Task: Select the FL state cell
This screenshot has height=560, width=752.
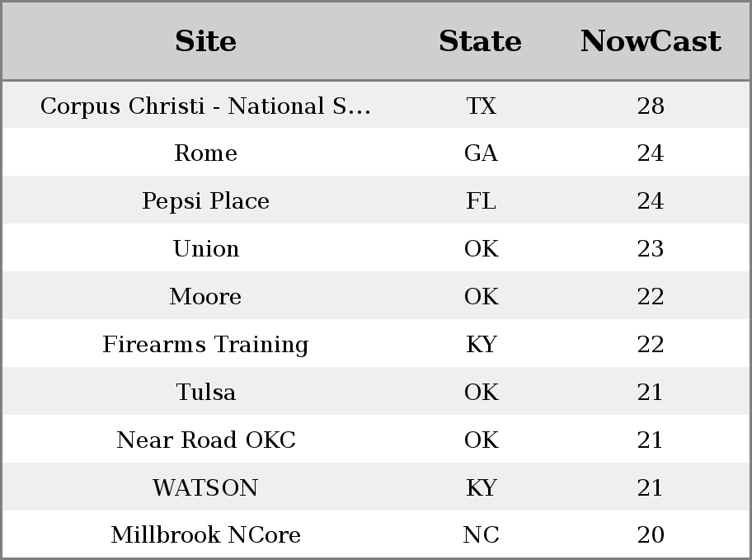Action: 481,200
